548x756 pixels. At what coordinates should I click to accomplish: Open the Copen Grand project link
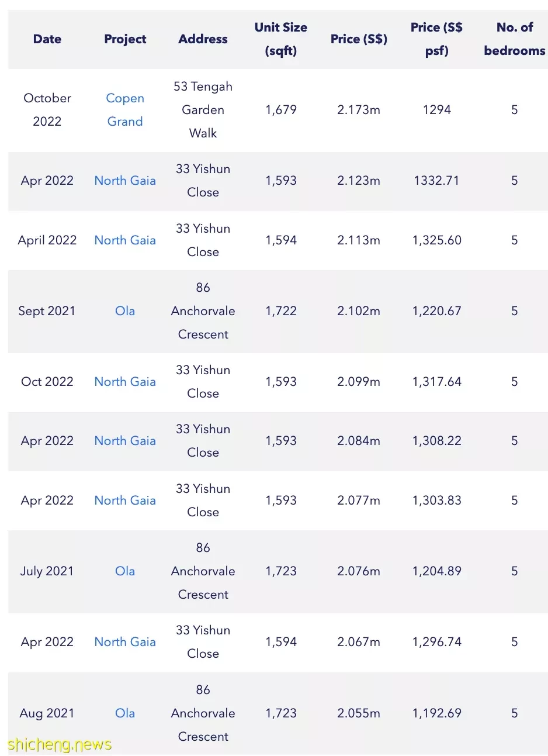click(125, 110)
